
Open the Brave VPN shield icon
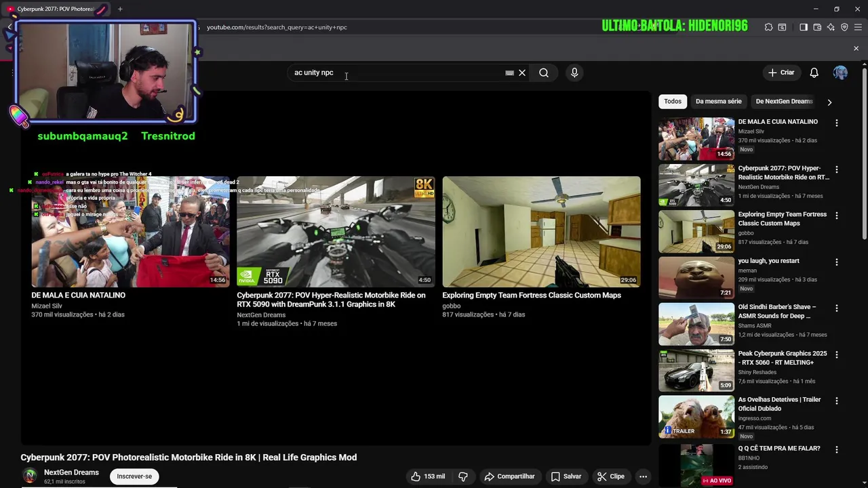pyautogui.click(x=844, y=27)
